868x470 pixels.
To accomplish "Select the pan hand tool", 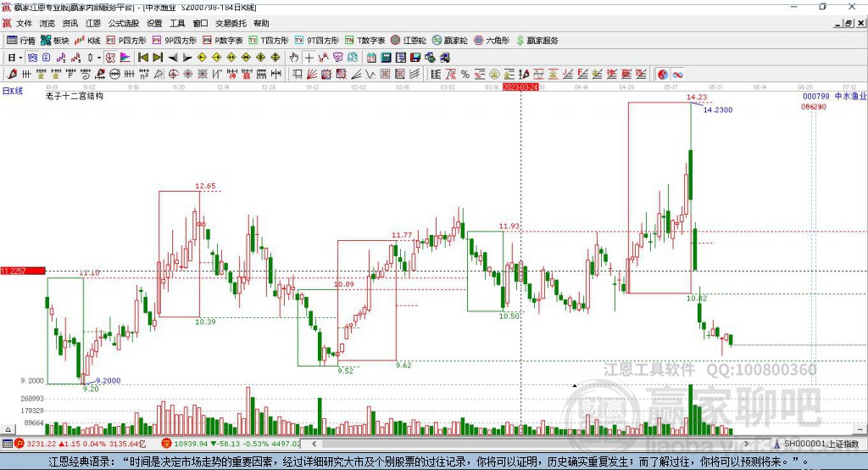I will tap(294, 58).
